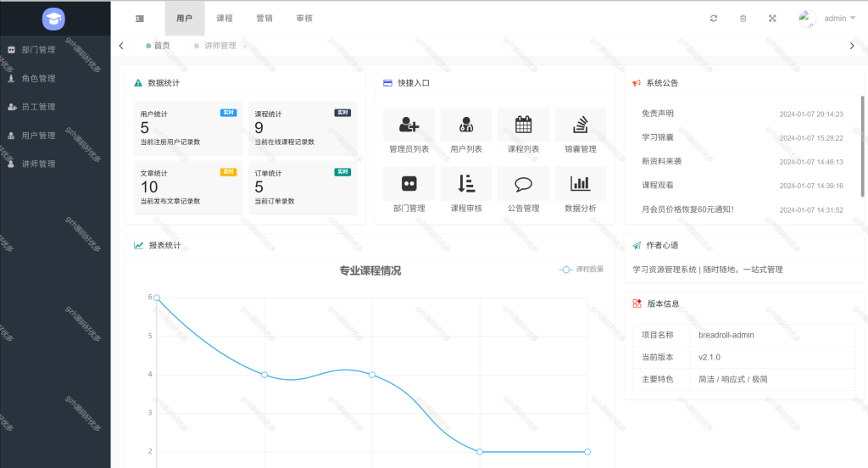The image size is (868, 468).
Task: Click the admin avatar image
Action: (x=807, y=19)
